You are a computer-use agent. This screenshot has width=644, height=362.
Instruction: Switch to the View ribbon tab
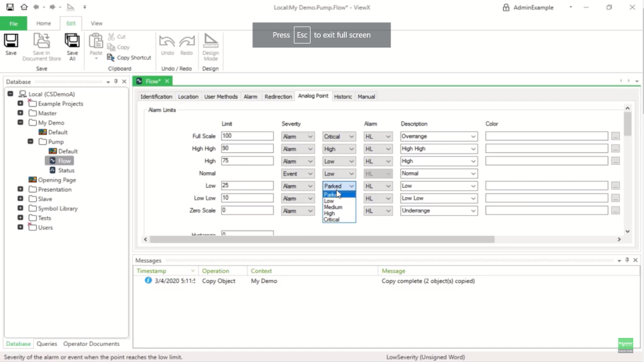[x=97, y=23]
